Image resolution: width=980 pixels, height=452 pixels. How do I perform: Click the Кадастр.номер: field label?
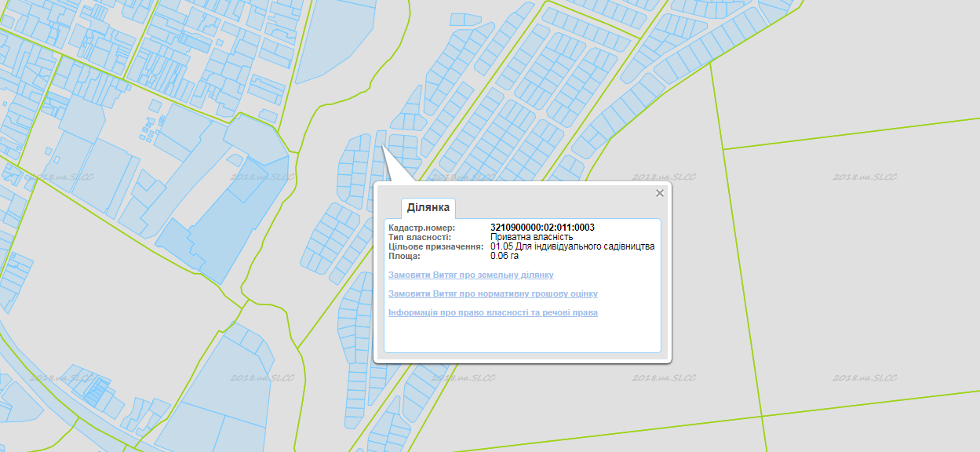[x=421, y=228]
